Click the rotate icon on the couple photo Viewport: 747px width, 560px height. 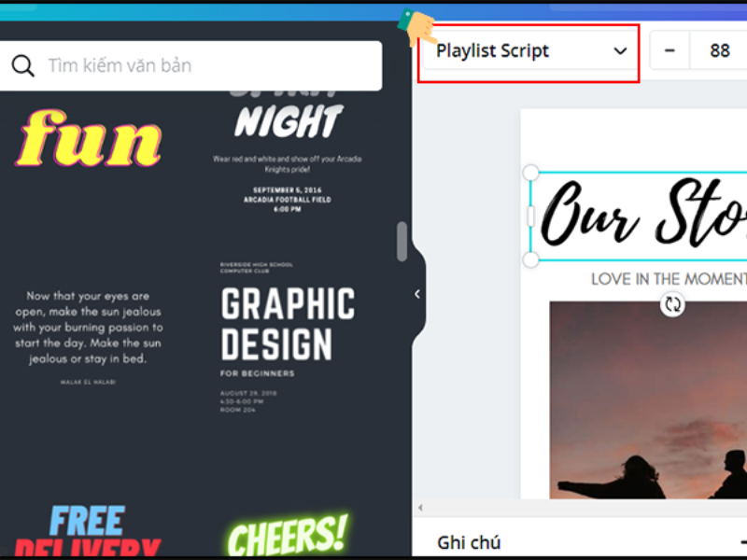click(x=673, y=304)
